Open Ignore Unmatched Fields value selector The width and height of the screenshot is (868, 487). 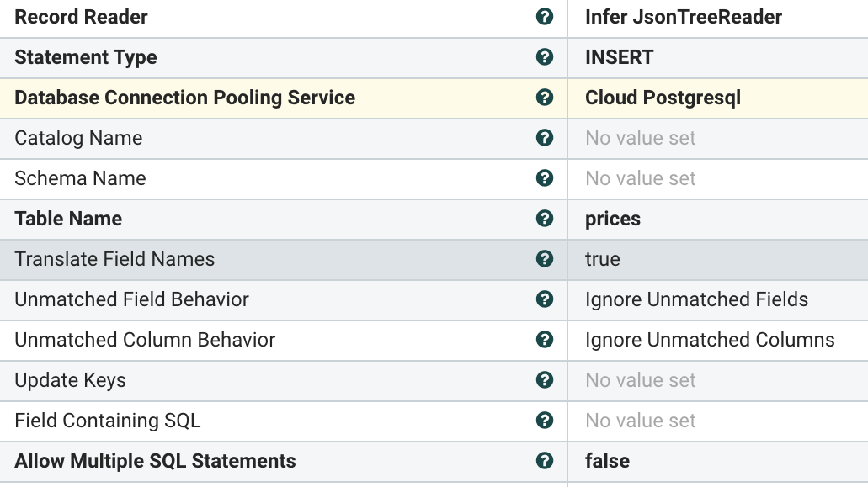[x=696, y=299]
